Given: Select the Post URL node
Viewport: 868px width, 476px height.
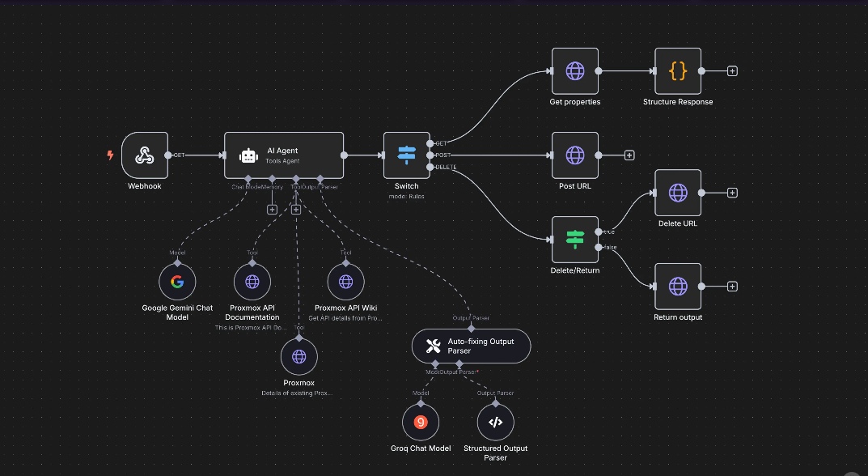Looking at the screenshot, I should point(574,155).
